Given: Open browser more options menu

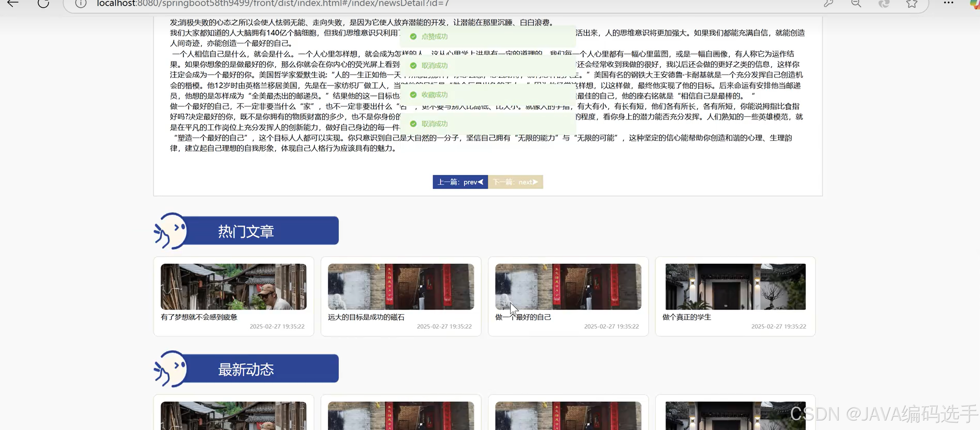Looking at the screenshot, I should (x=948, y=3).
